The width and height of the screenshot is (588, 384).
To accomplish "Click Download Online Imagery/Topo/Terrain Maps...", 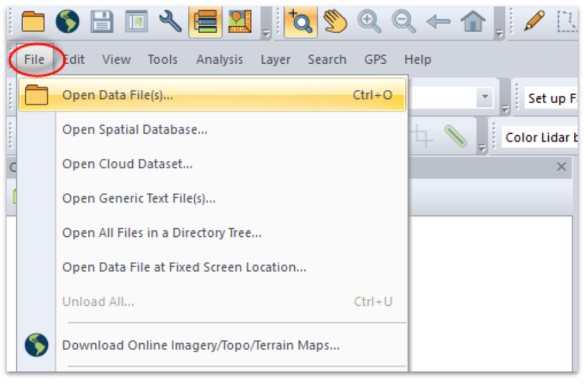I will 200,346.
